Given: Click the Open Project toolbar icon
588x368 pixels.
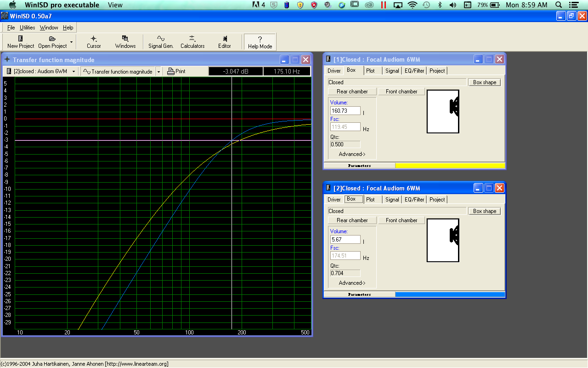Looking at the screenshot, I should coord(52,42).
